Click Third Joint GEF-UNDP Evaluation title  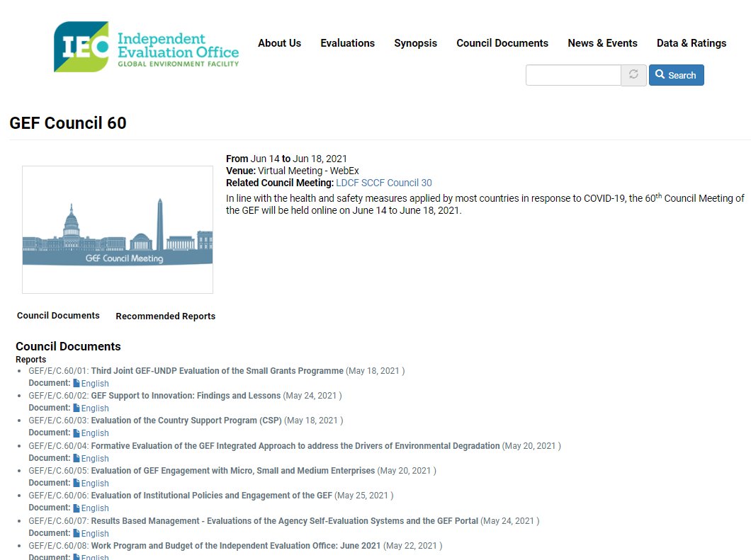click(217, 371)
